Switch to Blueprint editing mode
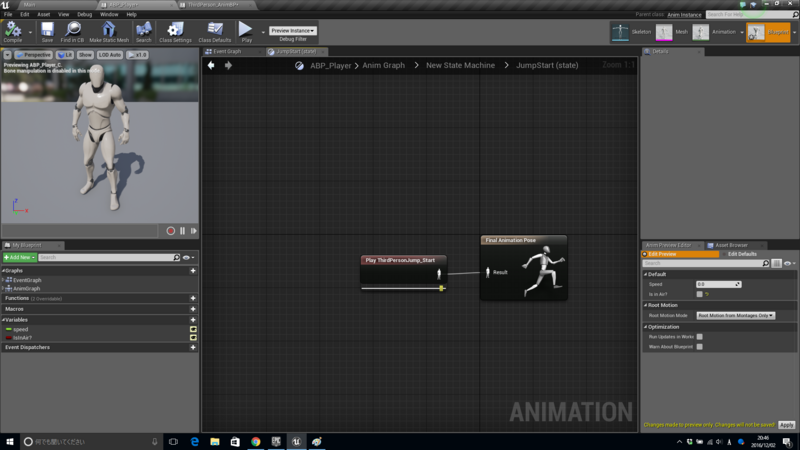The height and width of the screenshot is (450, 800). (768, 32)
